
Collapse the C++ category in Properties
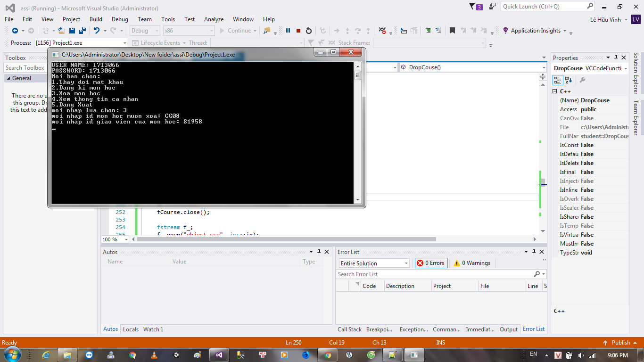point(555,91)
